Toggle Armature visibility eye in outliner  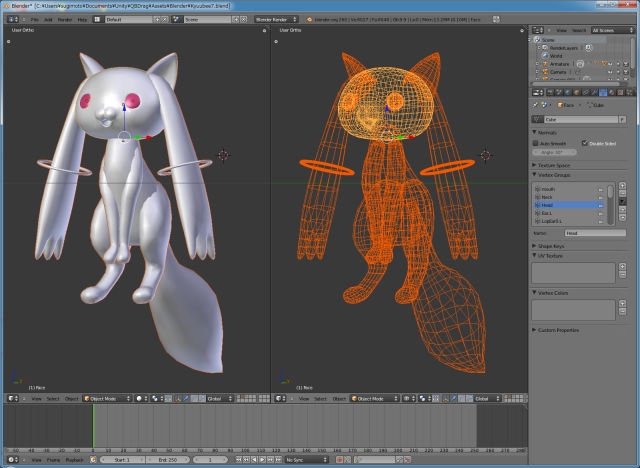[x=610, y=64]
